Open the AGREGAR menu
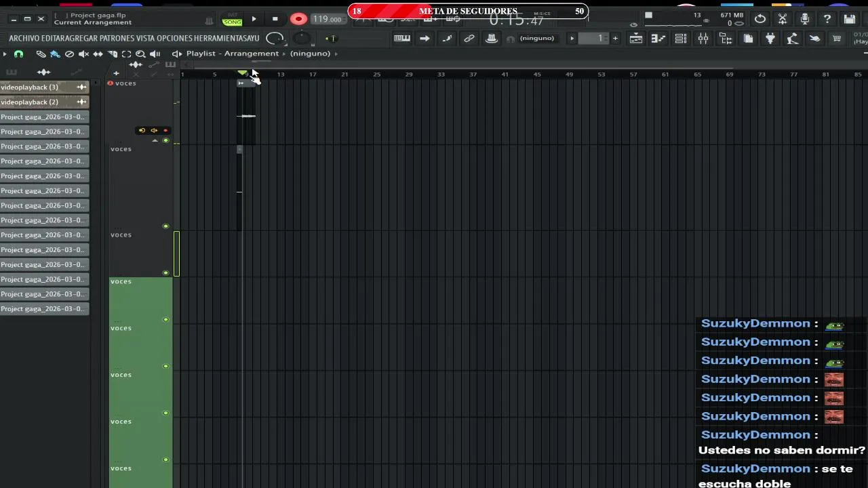Screen dimensions: 868x488 click(x=81, y=39)
